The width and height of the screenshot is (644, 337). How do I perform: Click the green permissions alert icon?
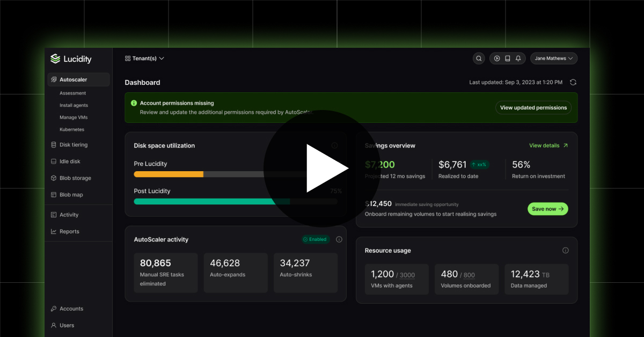point(134,103)
